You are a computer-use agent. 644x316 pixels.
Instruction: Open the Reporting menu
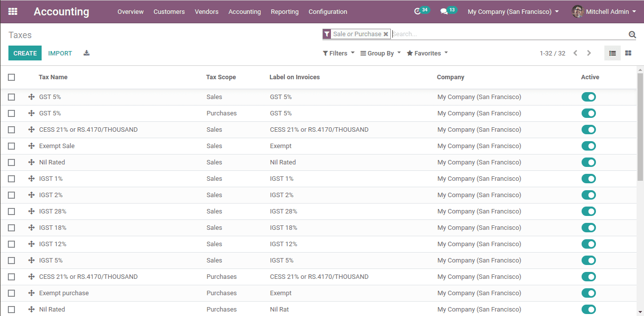pyautogui.click(x=285, y=11)
